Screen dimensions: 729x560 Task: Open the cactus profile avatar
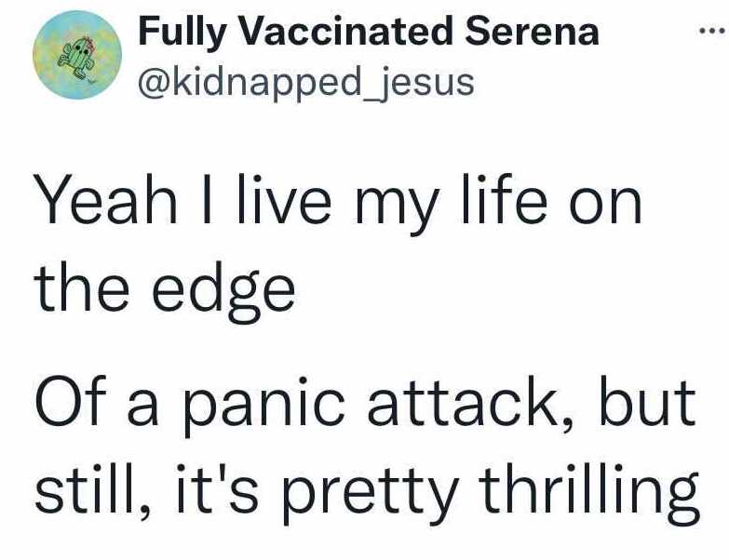tap(77, 55)
